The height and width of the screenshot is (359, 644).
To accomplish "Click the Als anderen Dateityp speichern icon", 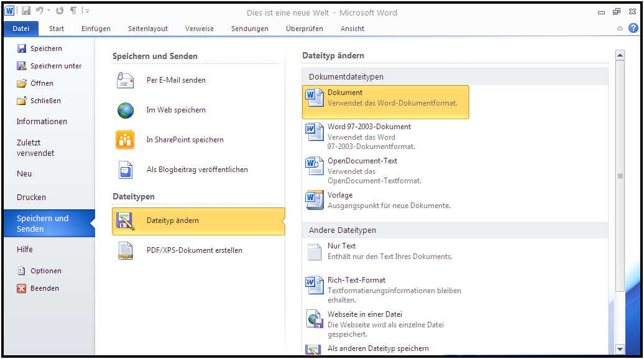I will click(x=313, y=350).
